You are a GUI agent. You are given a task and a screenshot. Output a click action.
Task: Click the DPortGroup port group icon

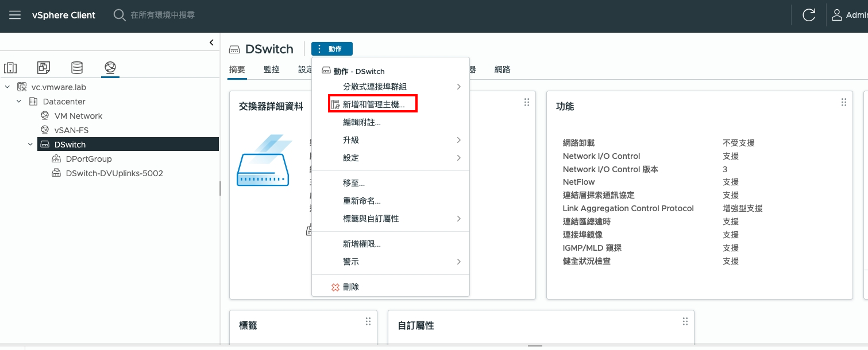click(56, 159)
